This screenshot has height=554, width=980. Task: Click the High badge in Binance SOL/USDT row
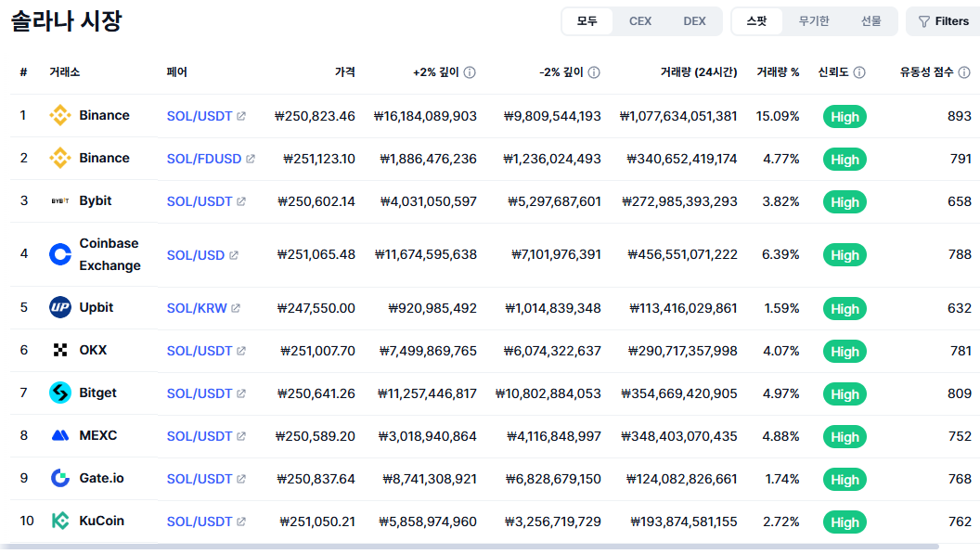(845, 117)
